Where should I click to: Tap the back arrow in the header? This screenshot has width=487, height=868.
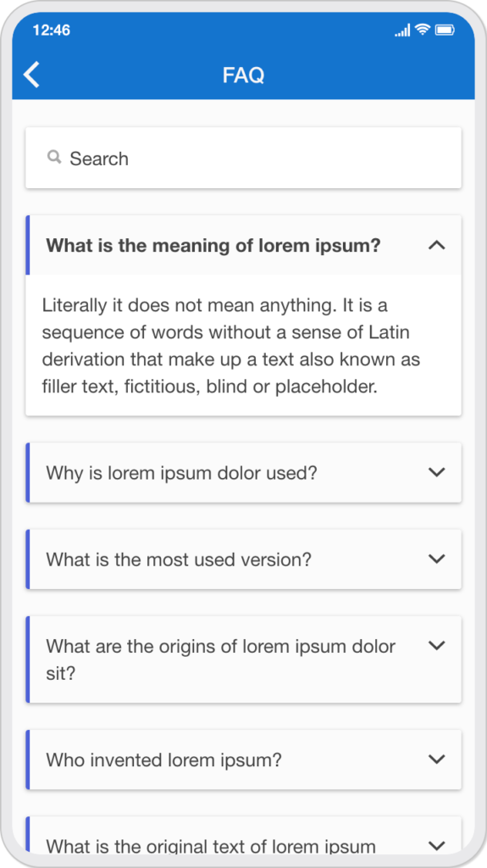(x=31, y=75)
